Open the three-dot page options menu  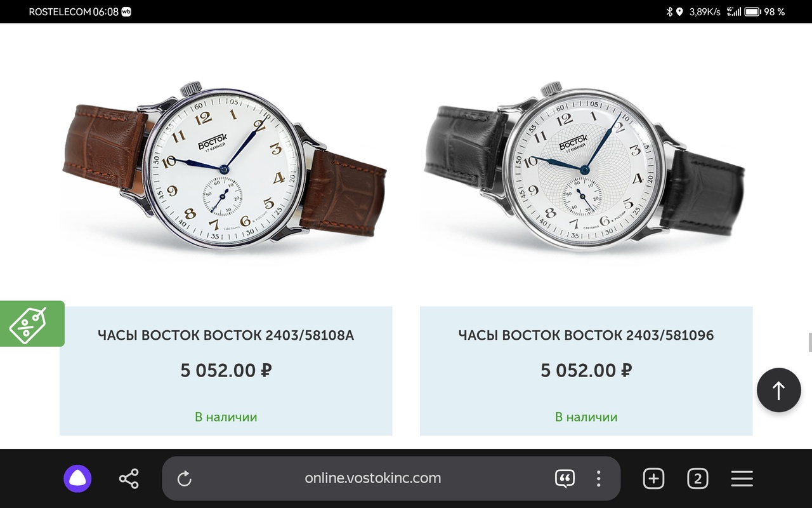pyautogui.click(x=598, y=479)
